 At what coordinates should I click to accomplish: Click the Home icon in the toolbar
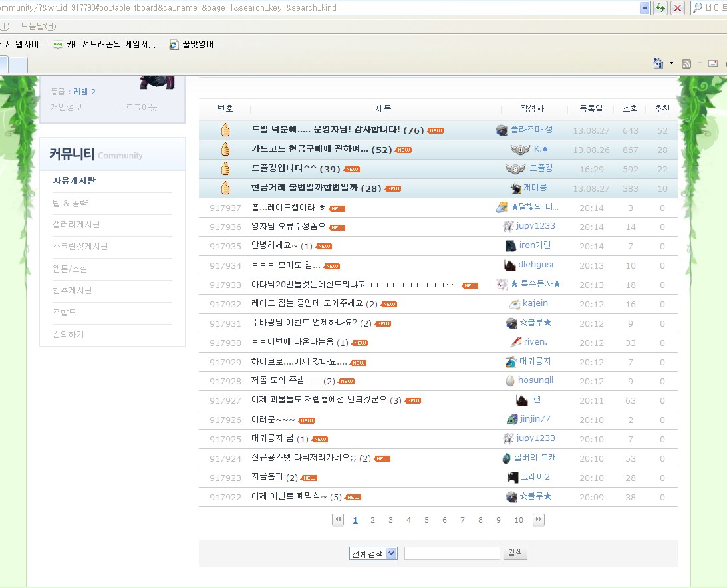658,63
